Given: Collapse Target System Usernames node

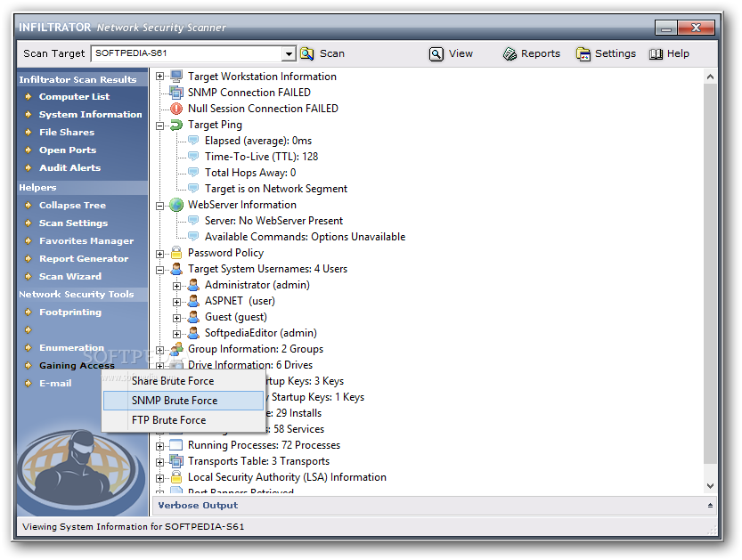Looking at the screenshot, I should [x=160, y=270].
